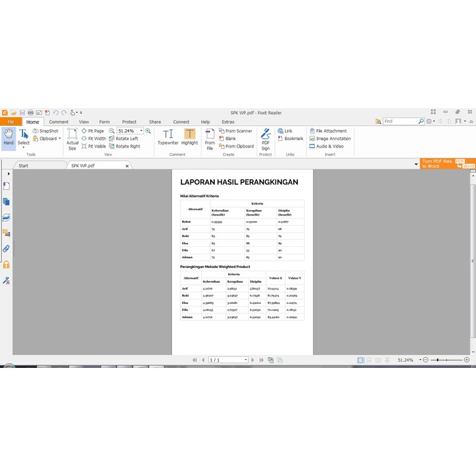Image resolution: width=476 pixels, height=476 pixels.
Task: Insert an Image Annotation
Action: [330, 139]
